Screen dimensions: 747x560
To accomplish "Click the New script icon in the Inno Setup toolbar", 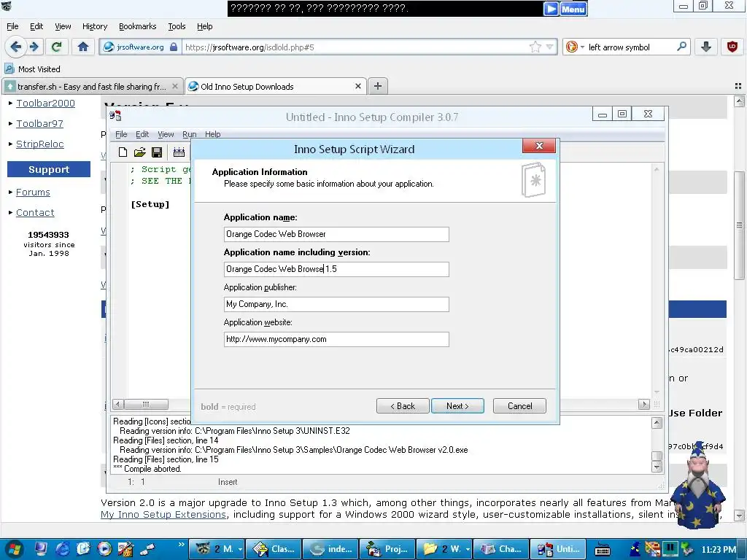I will (x=123, y=152).
